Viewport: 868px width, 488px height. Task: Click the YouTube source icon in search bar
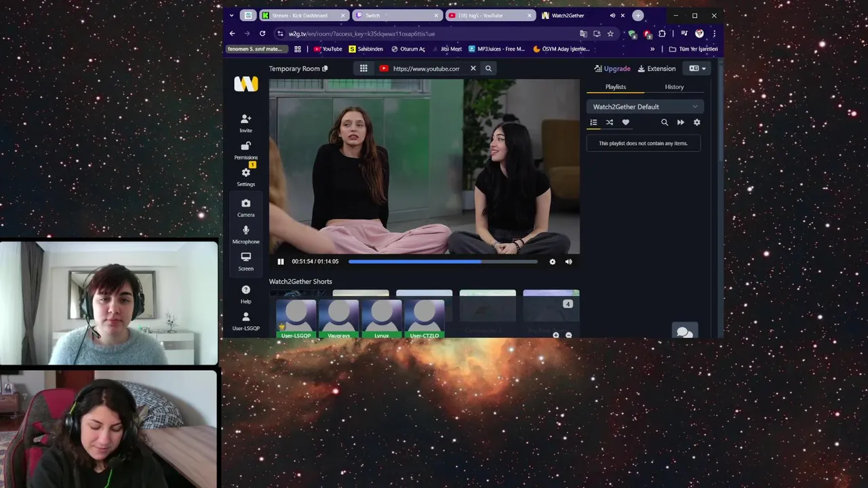tap(384, 68)
